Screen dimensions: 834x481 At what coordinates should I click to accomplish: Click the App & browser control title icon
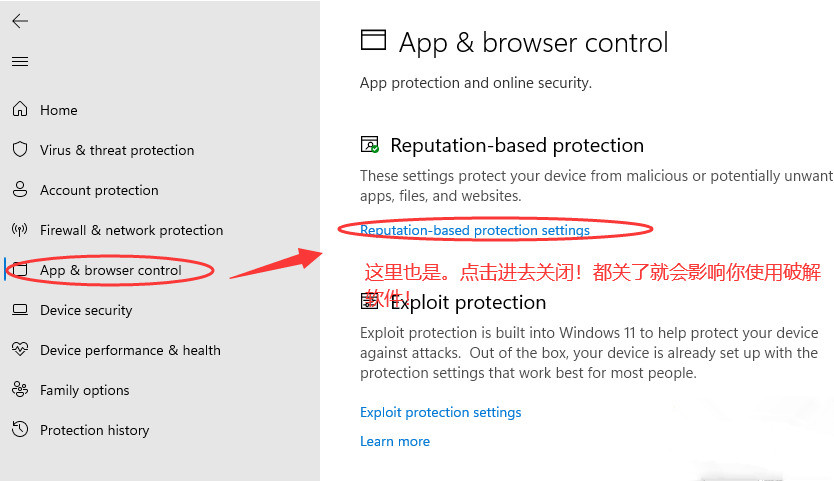[373, 40]
